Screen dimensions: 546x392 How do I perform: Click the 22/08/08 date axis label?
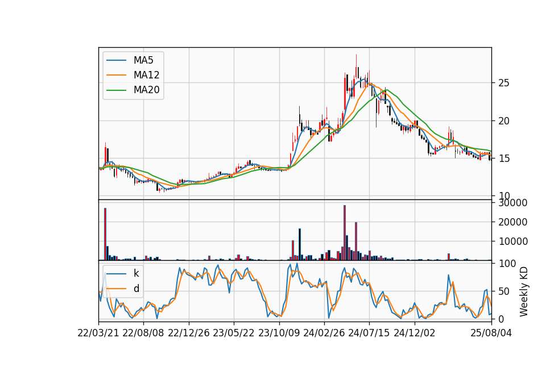click(x=143, y=333)
